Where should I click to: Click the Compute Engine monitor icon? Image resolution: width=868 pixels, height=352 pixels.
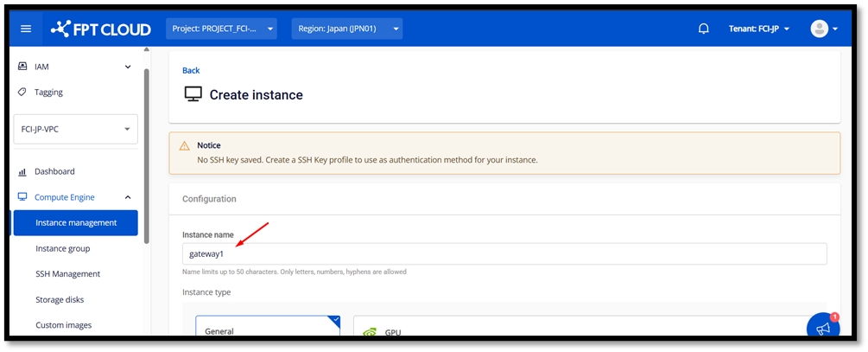22,197
